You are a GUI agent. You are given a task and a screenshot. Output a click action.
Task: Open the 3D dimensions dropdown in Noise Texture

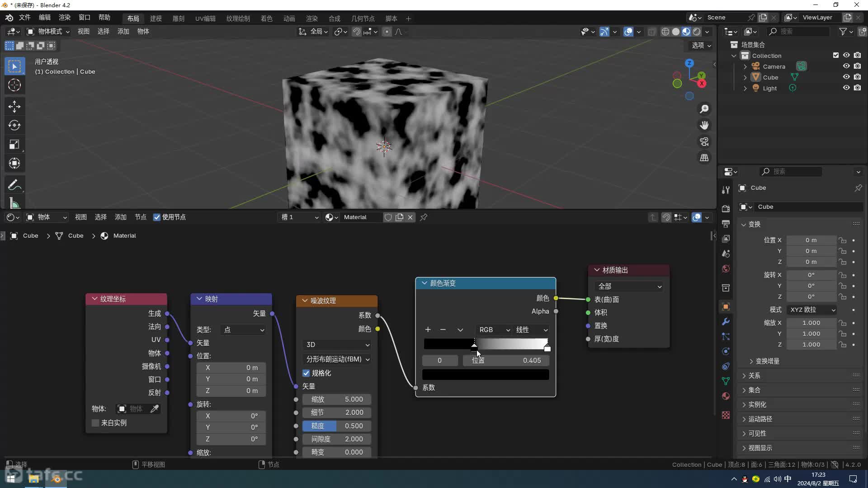tap(337, 345)
